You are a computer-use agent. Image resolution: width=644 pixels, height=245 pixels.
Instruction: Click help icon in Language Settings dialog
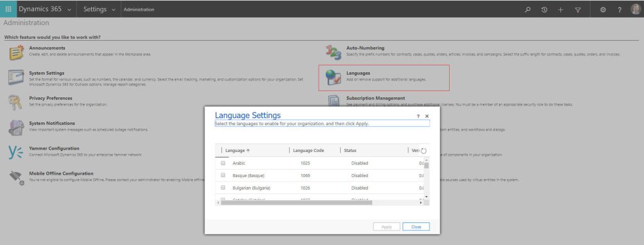tap(418, 117)
